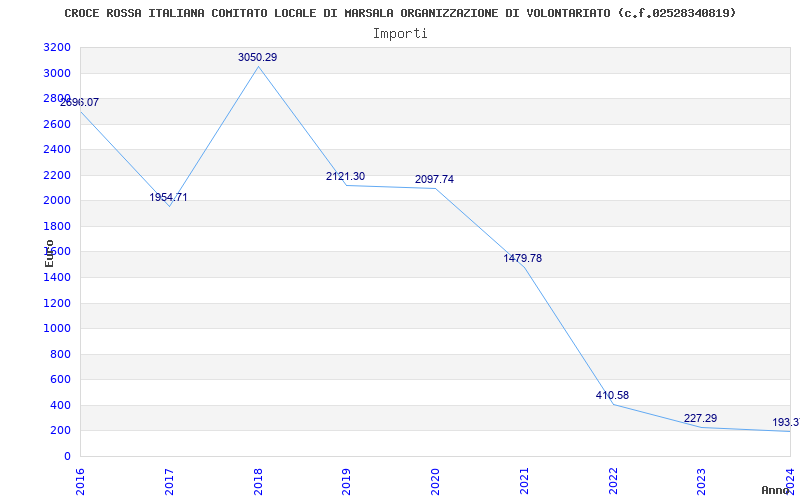Click year 2021 on x-axis
800x500 pixels.
click(524, 482)
